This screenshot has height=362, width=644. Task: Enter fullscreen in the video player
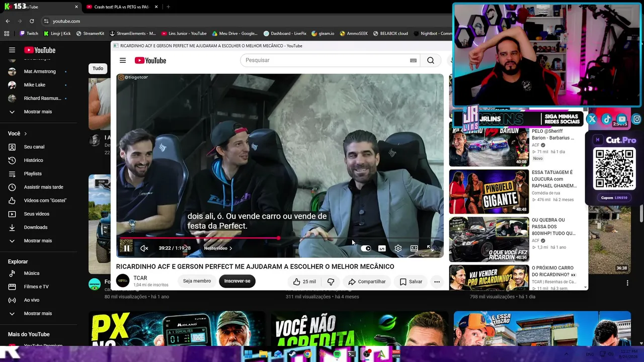tap(430, 248)
